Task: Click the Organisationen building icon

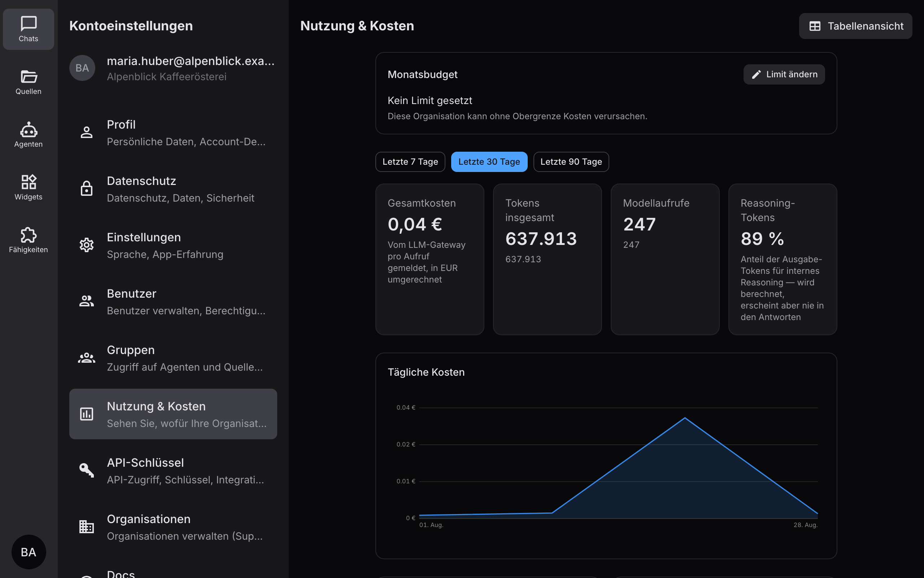Action: coord(87,527)
